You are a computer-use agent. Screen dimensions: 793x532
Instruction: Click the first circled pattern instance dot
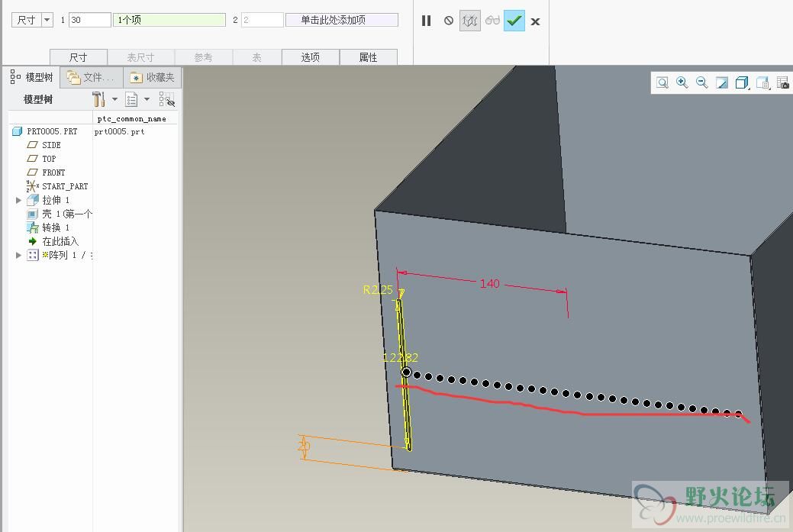pos(407,372)
